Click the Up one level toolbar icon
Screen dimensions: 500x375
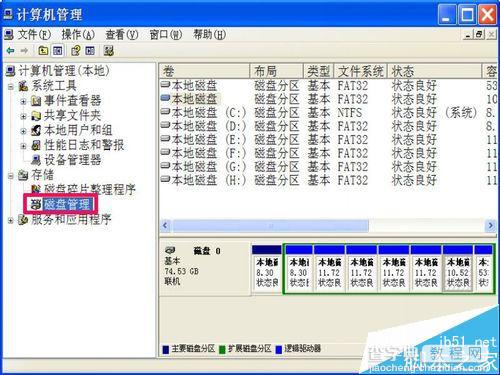tap(43, 51)
